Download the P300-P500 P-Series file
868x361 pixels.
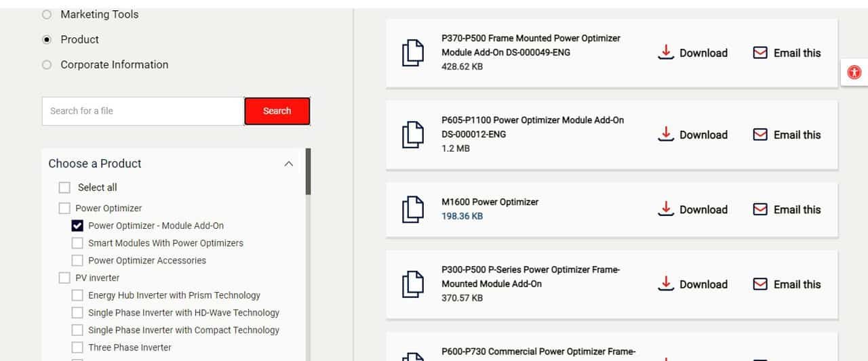[x=693, y=284]
